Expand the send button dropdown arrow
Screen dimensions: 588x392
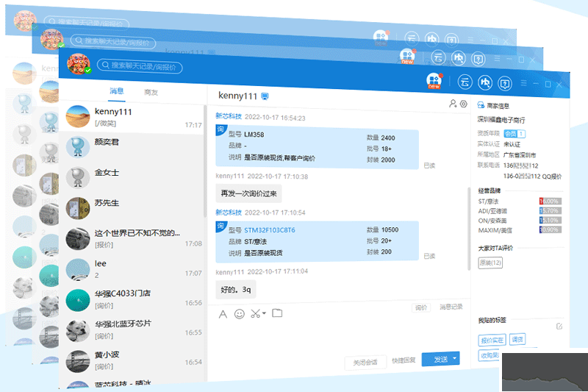pyautogui.click(x=455, y=359)
